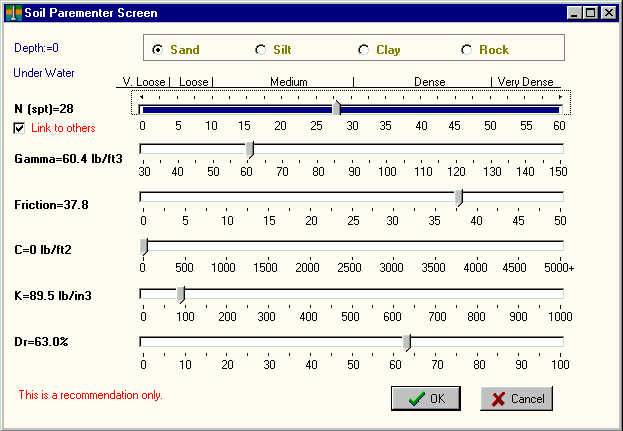Maximize the Soil Parameter window

point(590,13)
